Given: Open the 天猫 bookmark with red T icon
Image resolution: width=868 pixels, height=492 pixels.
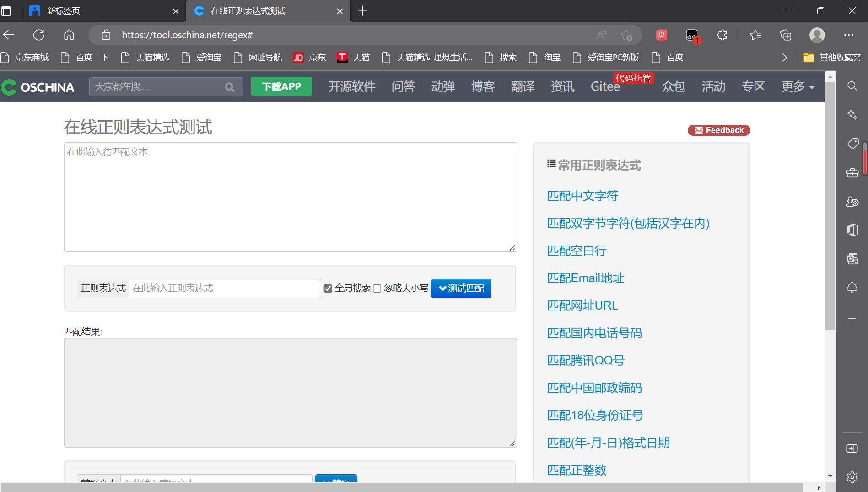Looking at the screenshot, I should click(353, 58).
